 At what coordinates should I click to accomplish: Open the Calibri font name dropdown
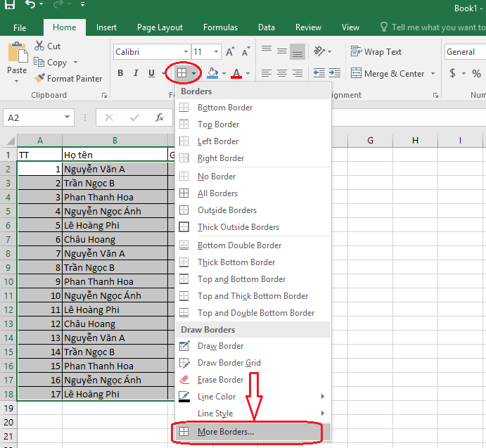point(186,52)
